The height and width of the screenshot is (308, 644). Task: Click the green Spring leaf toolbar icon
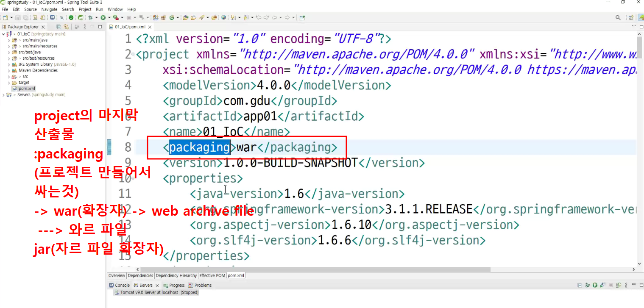coord(80,18)
